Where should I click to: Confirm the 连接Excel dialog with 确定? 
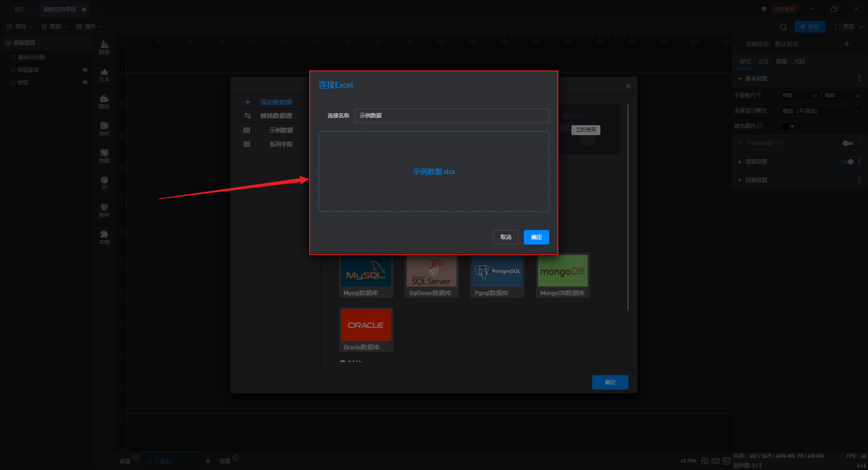pos(536,237)
